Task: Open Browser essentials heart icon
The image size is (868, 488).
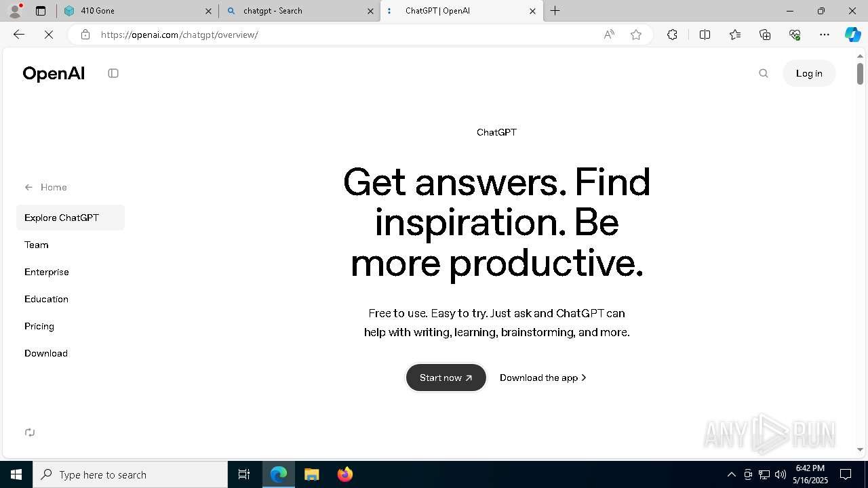Action: [795, 35]
